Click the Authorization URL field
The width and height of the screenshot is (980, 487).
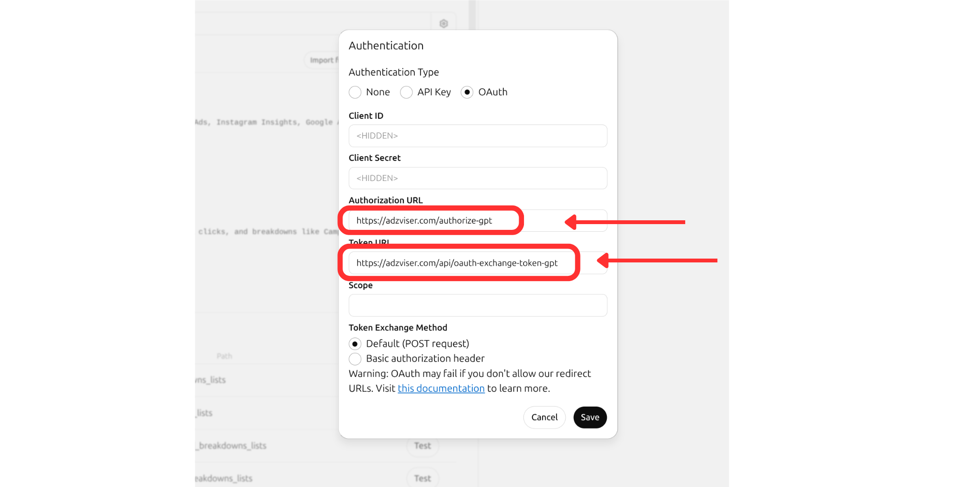[478, 221]
